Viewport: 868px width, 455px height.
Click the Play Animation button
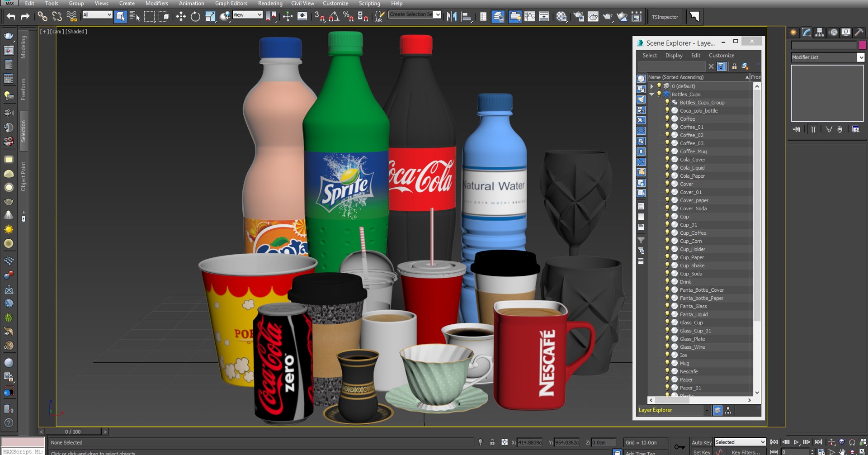point(796,442)
